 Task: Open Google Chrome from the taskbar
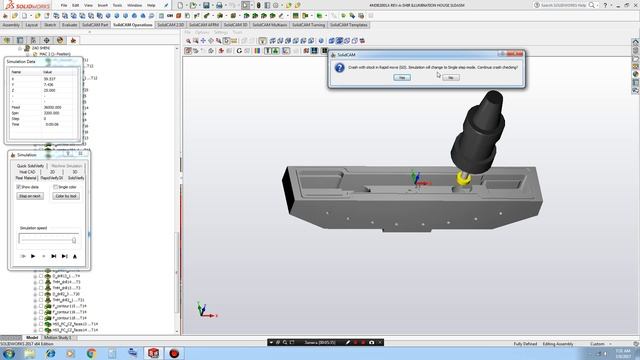pos(91,353)
